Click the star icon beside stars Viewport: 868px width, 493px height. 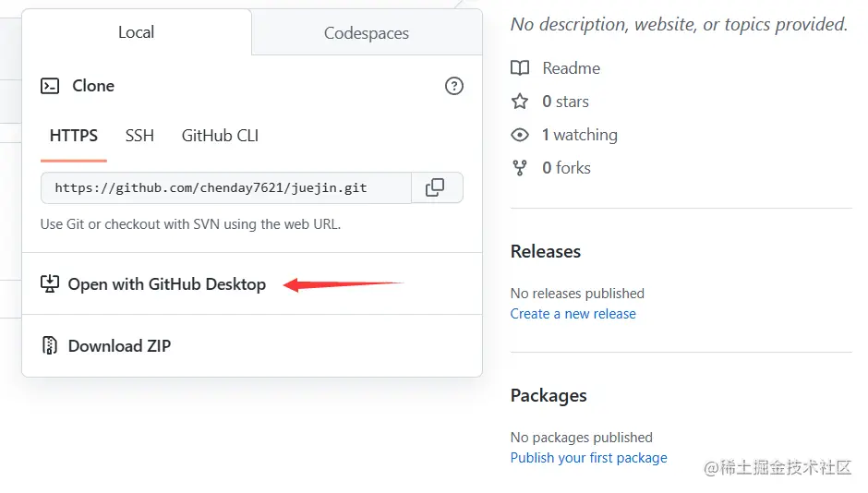tap(521, 102)
